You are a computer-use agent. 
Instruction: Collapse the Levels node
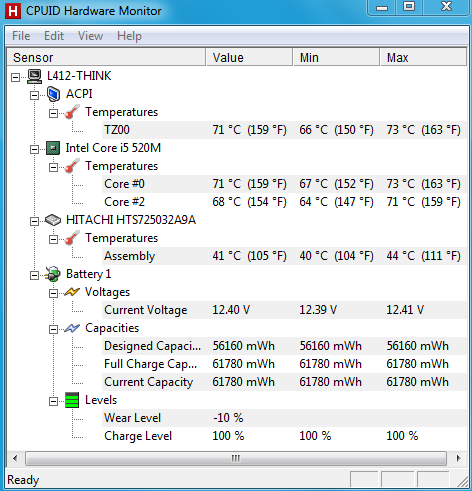pyautogui.click(x=53, y=402)
